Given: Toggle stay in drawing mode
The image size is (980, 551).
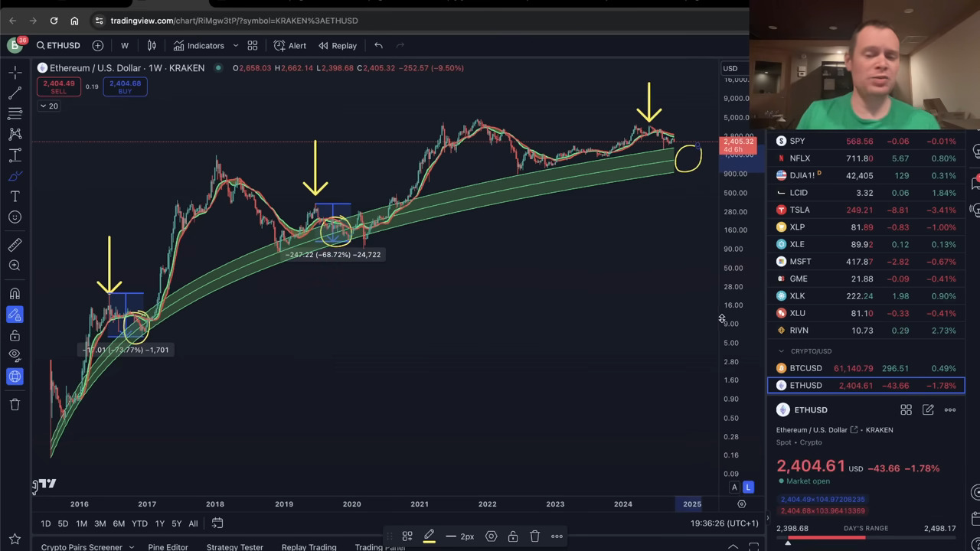Looking at the screenshot, I should (x=15, y=315).
